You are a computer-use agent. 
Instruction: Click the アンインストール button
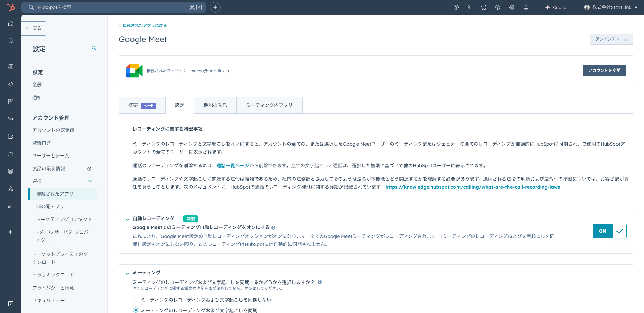click(611, 39)
